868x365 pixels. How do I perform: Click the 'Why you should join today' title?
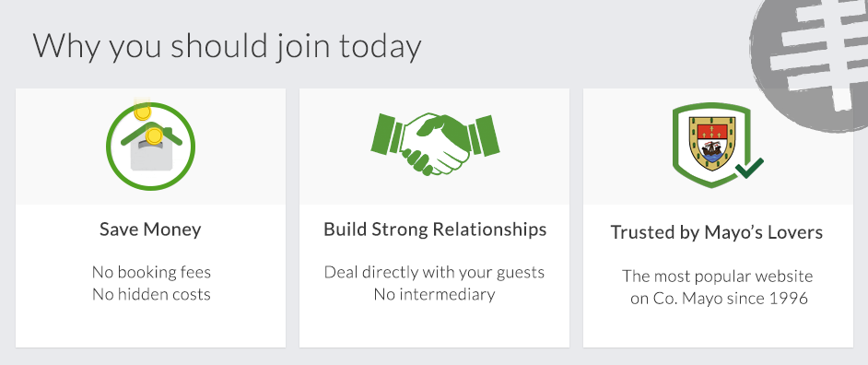pyautogui.click(x=227, y=46)
